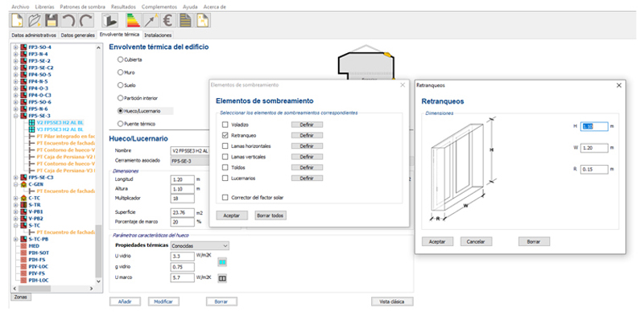Open the Propiedades térmicas dropdown

(200, 245)
